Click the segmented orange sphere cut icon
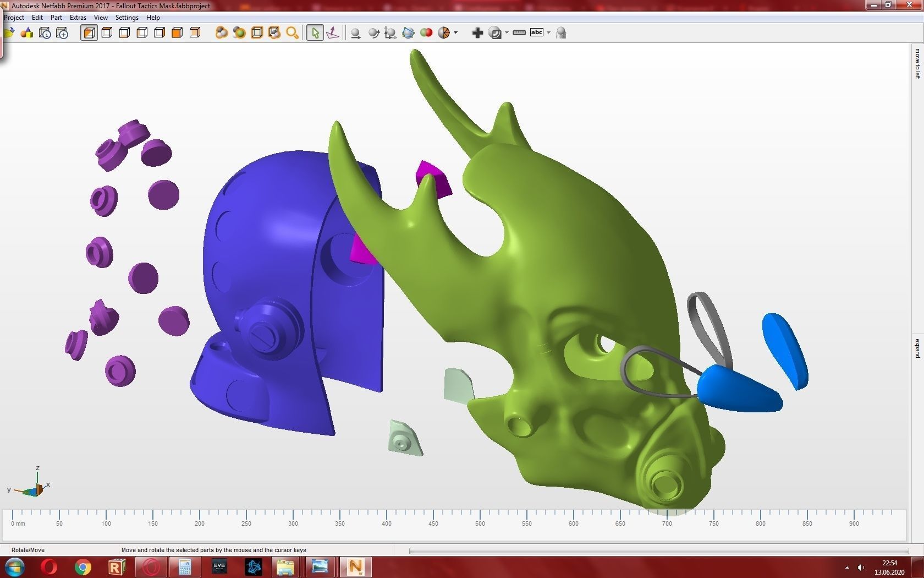924x578 pixels. (444, 33)
